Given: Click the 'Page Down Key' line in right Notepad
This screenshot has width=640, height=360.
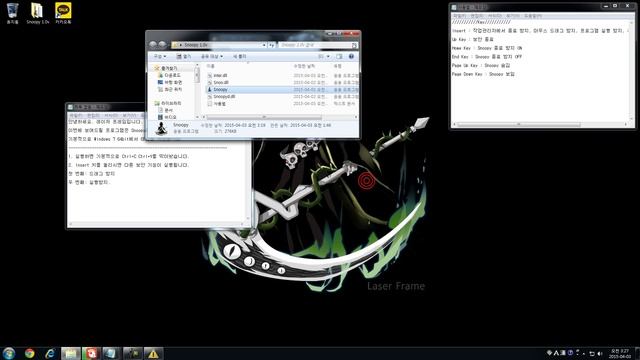Looking at the screenshot, I should click(x=483, y=74).
